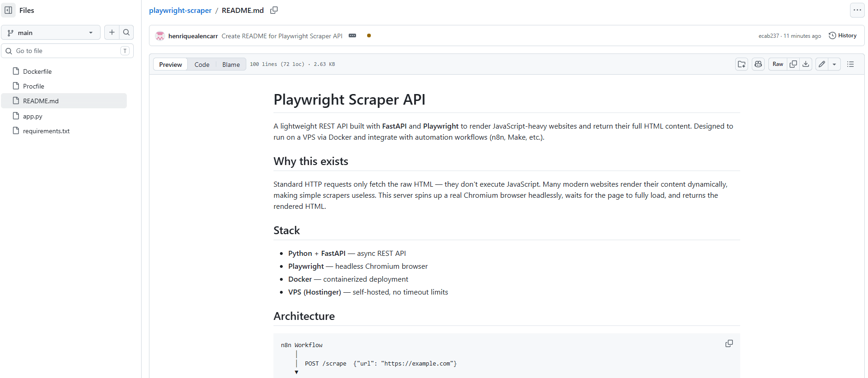Click henriquealencarr avatar image
The height and width of the screenshot is (378, 868).
(x=160, y=36)
